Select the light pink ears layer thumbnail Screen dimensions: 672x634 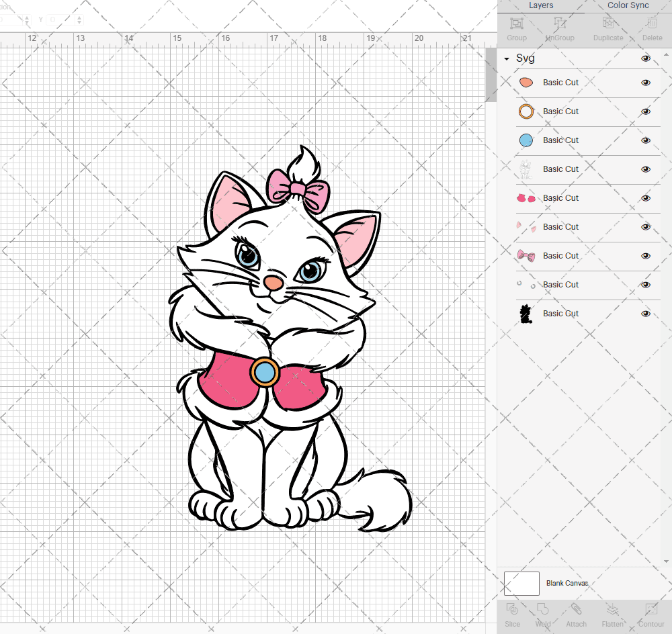pos(526,226)
